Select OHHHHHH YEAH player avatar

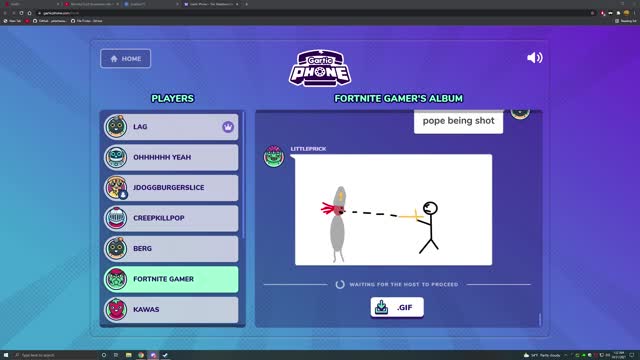click(x=116, y=157)
